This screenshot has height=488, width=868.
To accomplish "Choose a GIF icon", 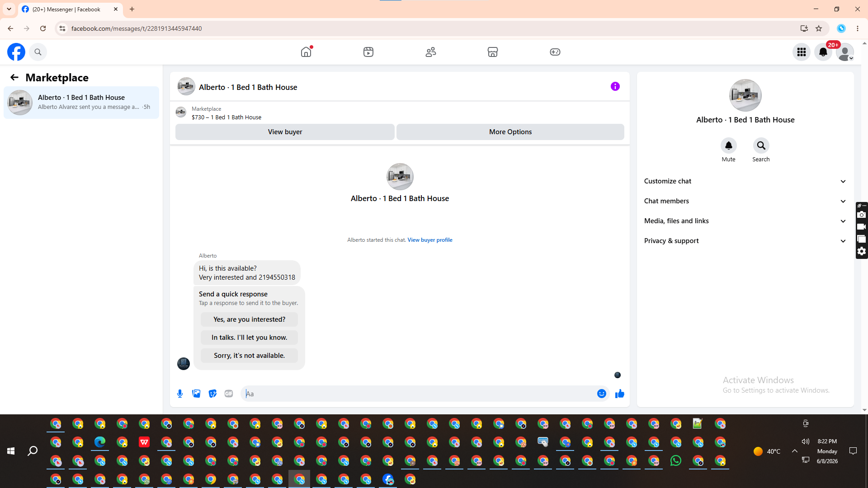I will [229, 394].
